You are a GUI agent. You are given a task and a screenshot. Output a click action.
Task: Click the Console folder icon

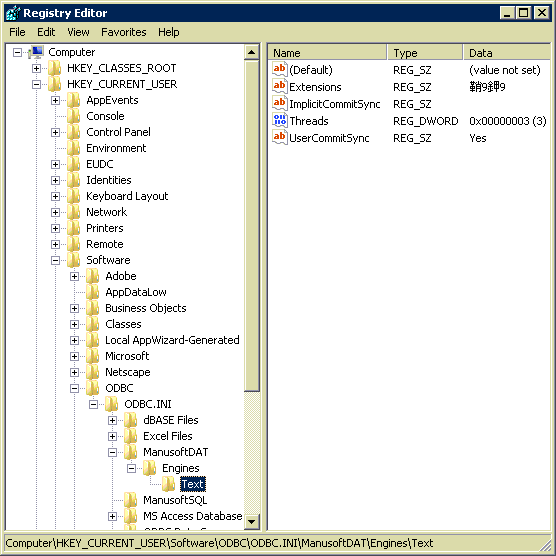coord(74,116)
